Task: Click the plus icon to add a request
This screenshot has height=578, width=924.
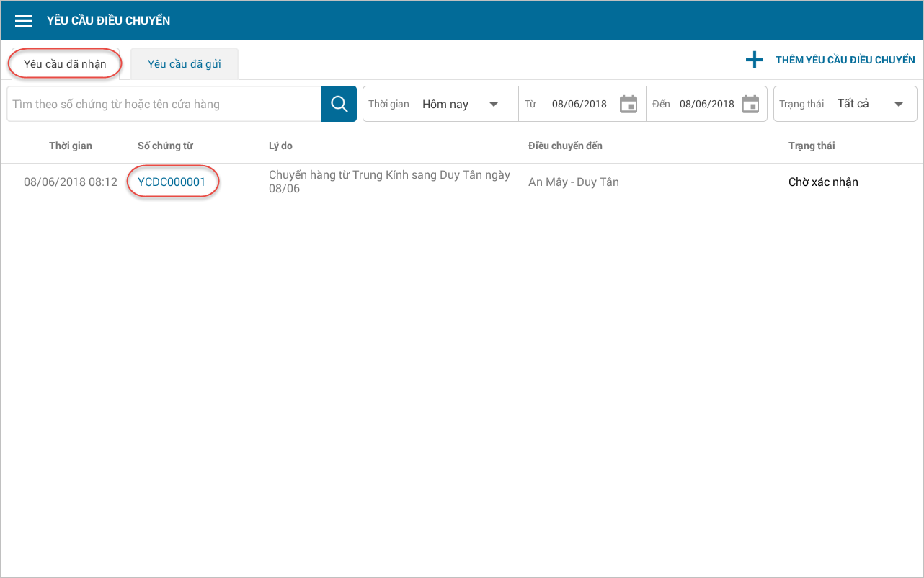Action: pyautogui.click(x=754, y=61)
